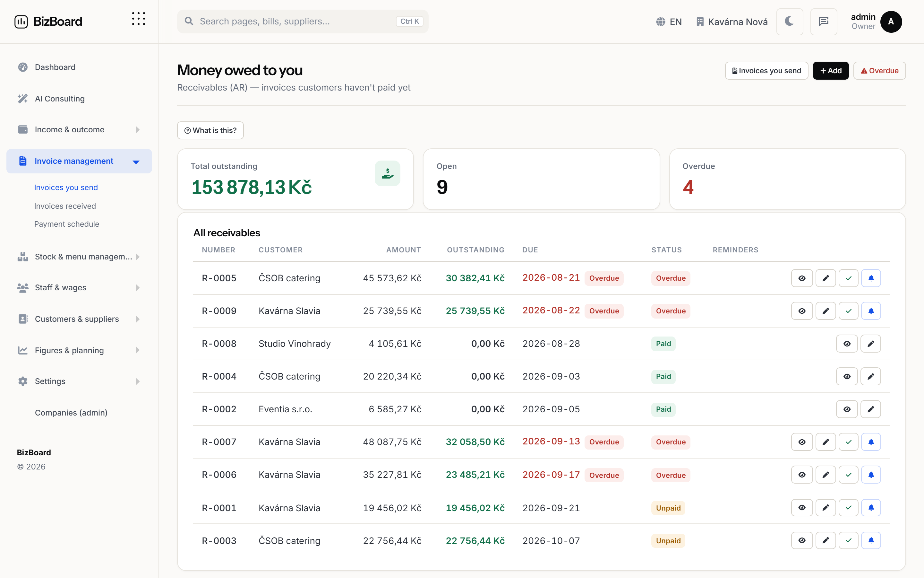
Task: Mark R-0007 as paid checkmark
Action: (848, 442)
